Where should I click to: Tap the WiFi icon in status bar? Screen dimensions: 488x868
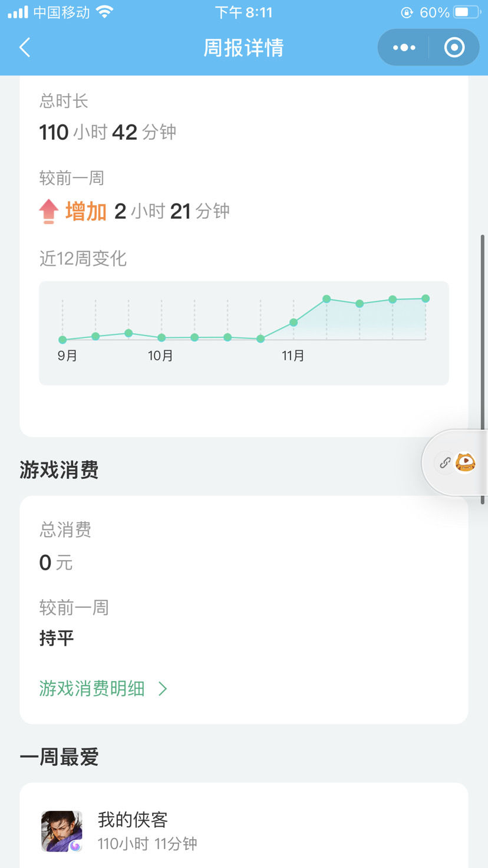pyautogui.click(x=104, y=12)
